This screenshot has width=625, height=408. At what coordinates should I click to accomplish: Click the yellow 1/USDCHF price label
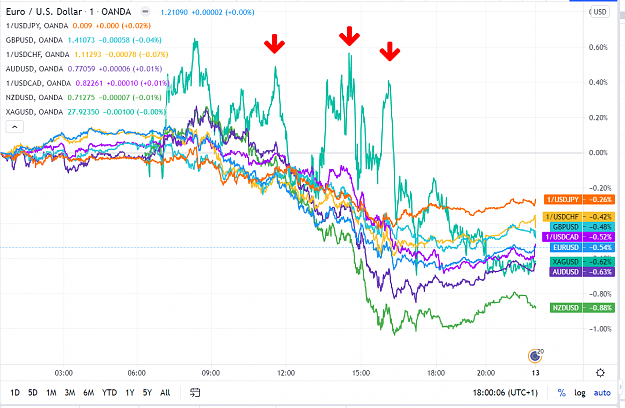579,217
